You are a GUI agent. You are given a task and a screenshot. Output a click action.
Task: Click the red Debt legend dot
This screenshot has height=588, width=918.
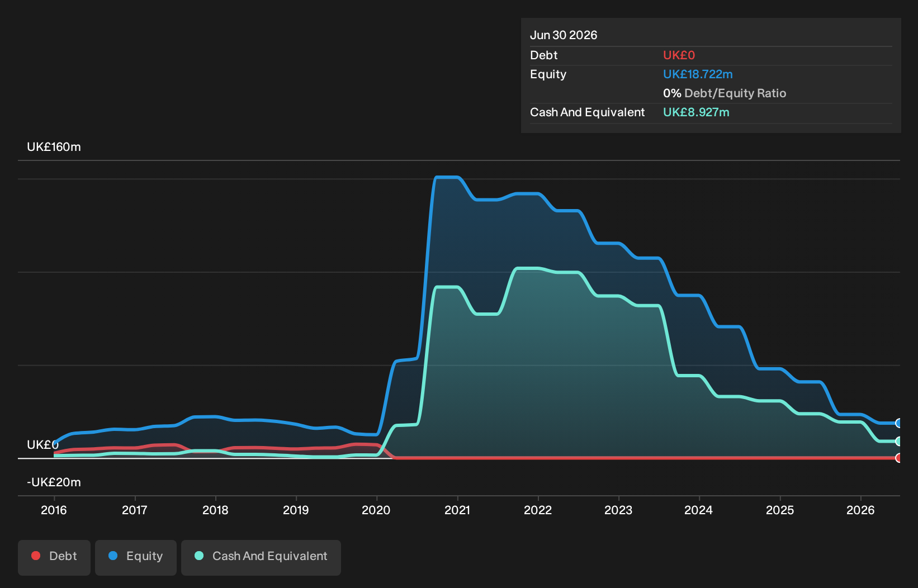tap(36, 556)
